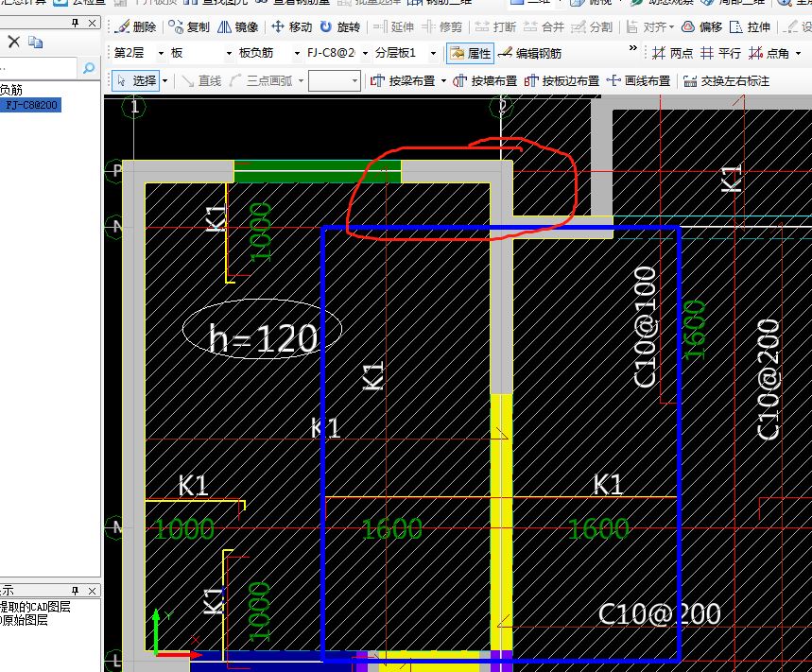Select the FJ-C8@200 tree item
Viewport: 812px width, 672px height.
[31, 105]
